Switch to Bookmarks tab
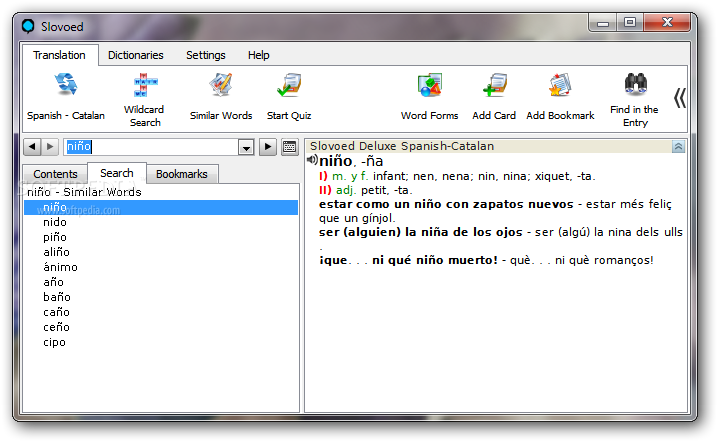Screen dimensions: 718x442 click(182, 174)
